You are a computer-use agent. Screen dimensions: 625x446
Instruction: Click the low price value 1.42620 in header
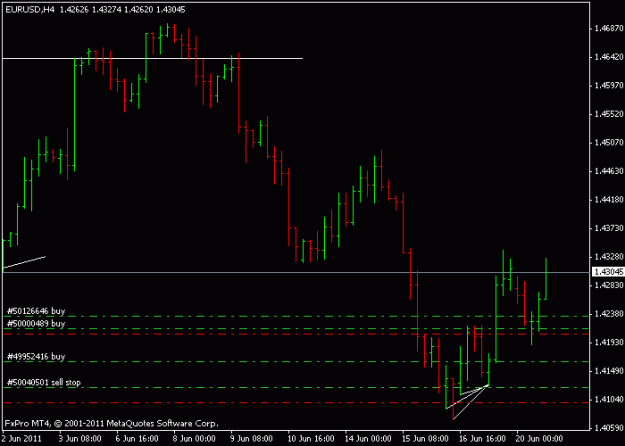(x=139, y=10)
